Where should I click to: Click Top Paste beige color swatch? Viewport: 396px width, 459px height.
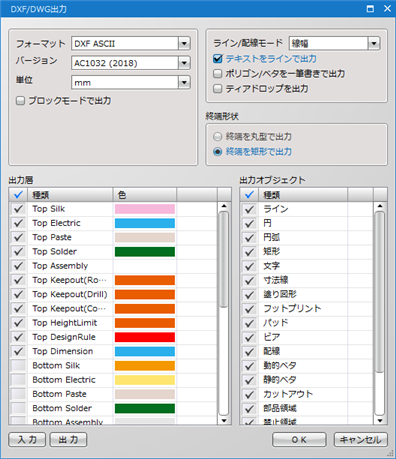[x=145, y=238]
